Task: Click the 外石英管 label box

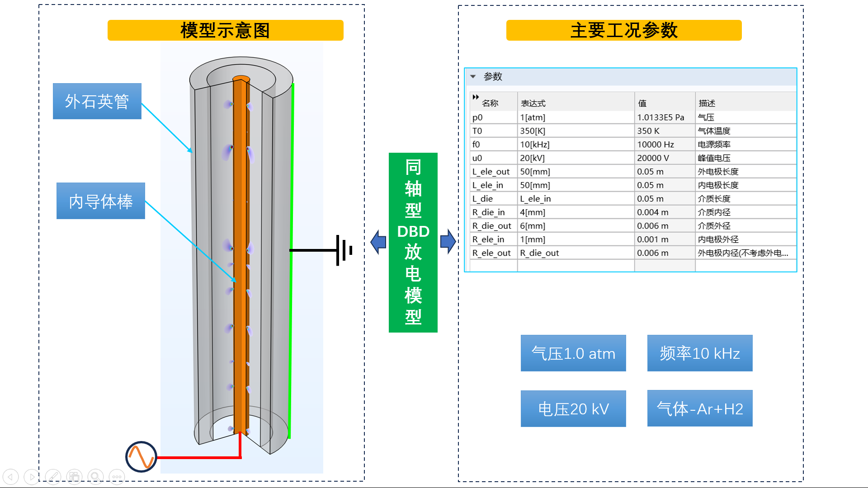Action: [x=97, y=101]
